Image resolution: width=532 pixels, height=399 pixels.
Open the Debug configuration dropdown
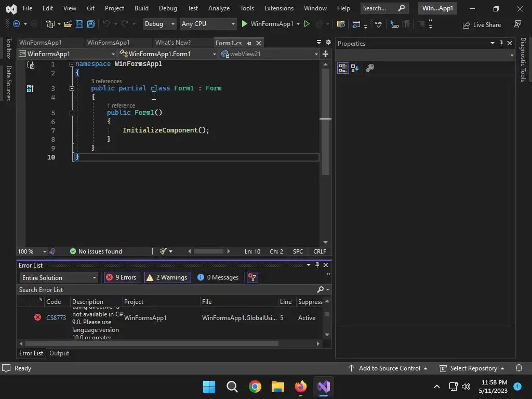click(x=159, y=24)
